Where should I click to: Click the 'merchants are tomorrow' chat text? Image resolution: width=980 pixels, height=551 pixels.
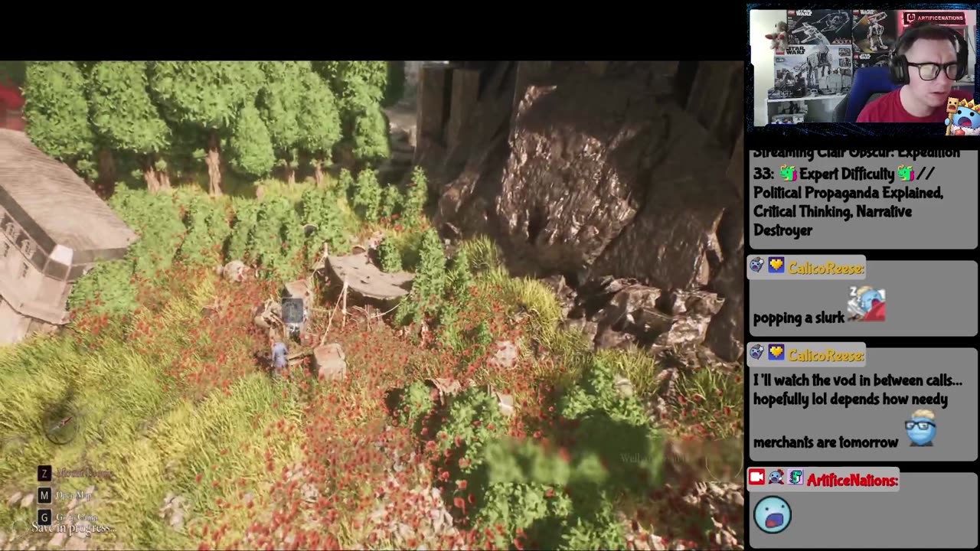tap(825, 442)
